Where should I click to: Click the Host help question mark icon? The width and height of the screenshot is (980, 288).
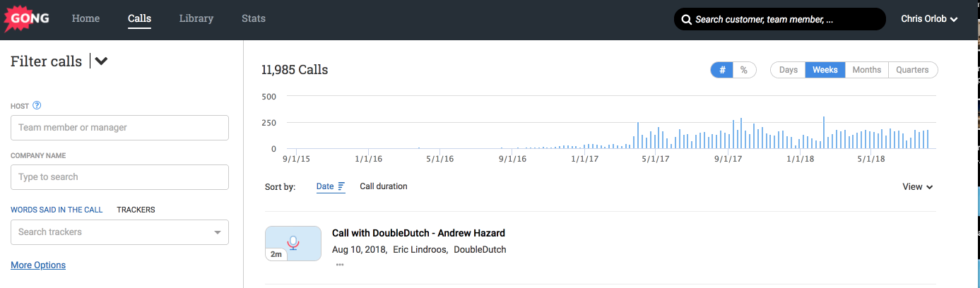click(x=37, y=106)
